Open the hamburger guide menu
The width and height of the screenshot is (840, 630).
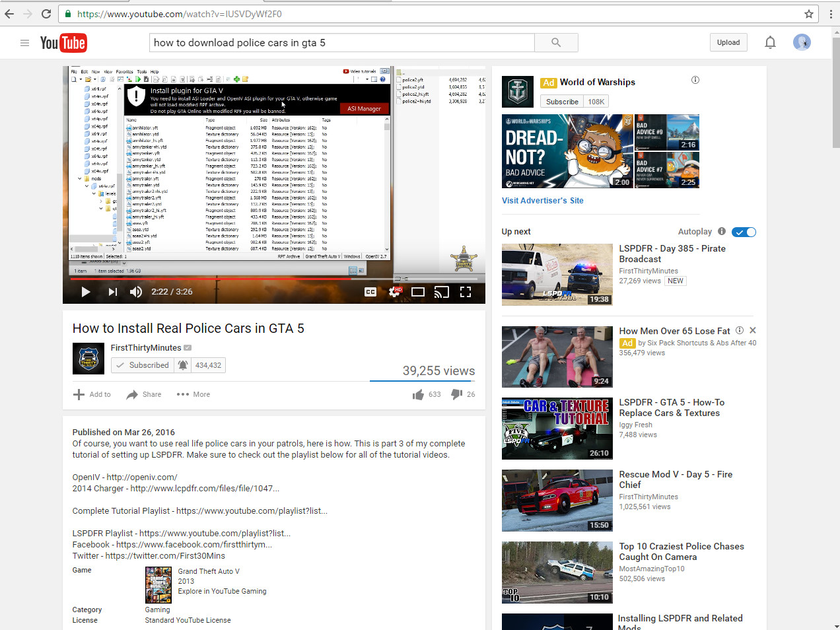[24, 43]
